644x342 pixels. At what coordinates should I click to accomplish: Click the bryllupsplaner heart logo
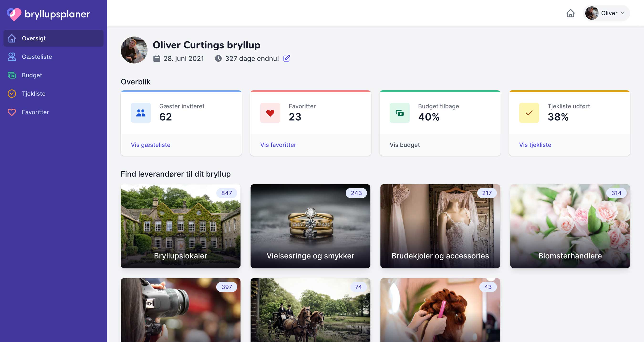click(x=14, y=14)
